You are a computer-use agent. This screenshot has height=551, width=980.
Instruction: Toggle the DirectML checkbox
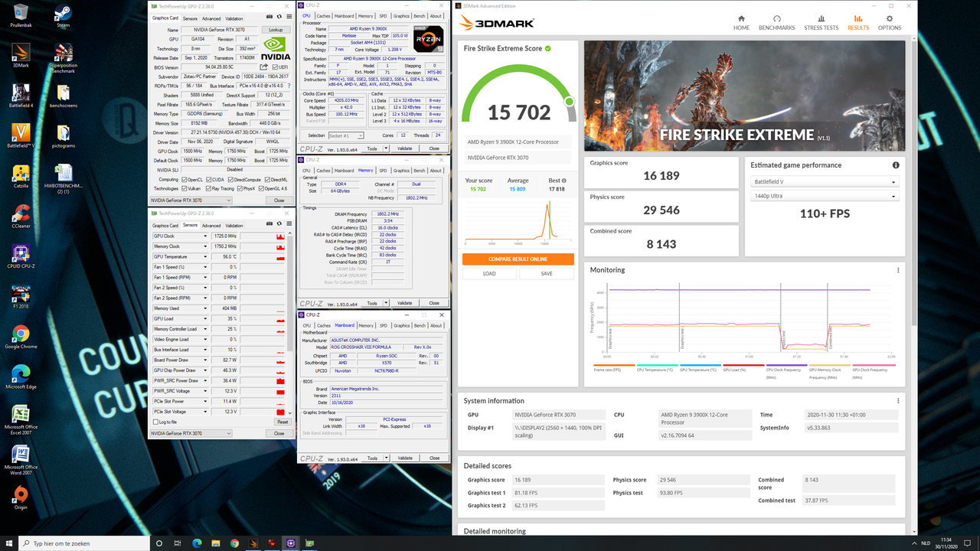[x=268, y=180]
